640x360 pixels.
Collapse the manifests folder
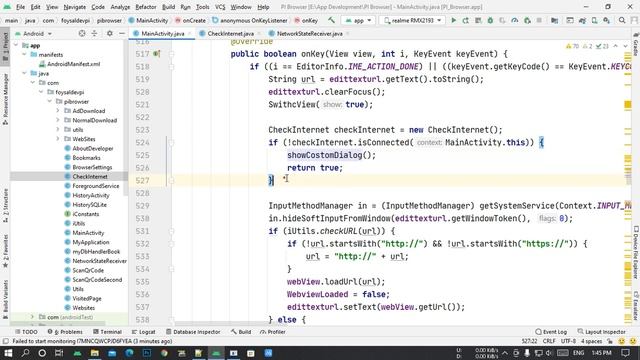click(x=25, y=55)
